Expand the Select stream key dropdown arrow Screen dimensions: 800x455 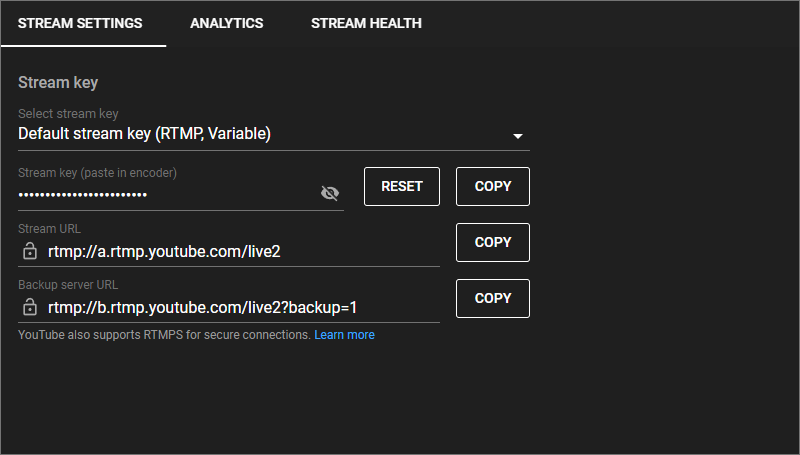518,136
